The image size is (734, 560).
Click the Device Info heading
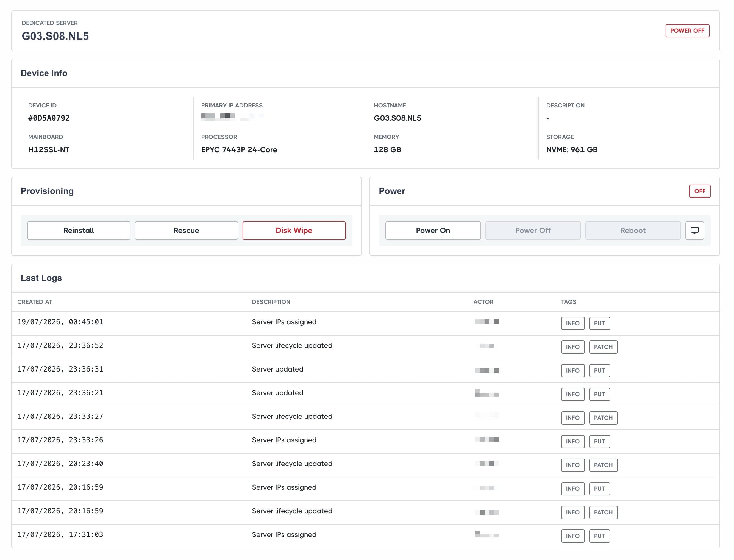44,73
